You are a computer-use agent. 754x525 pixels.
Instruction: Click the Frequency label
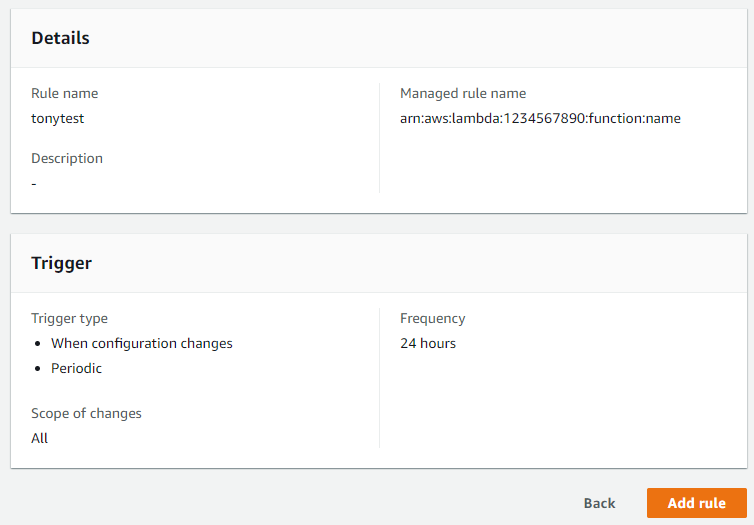432,318
